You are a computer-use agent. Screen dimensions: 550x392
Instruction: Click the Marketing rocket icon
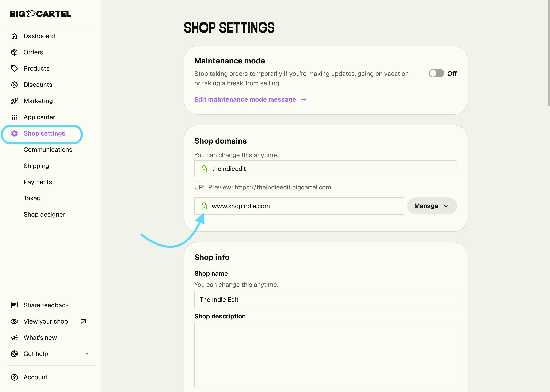pyautogui.click(x=15, y=101)
